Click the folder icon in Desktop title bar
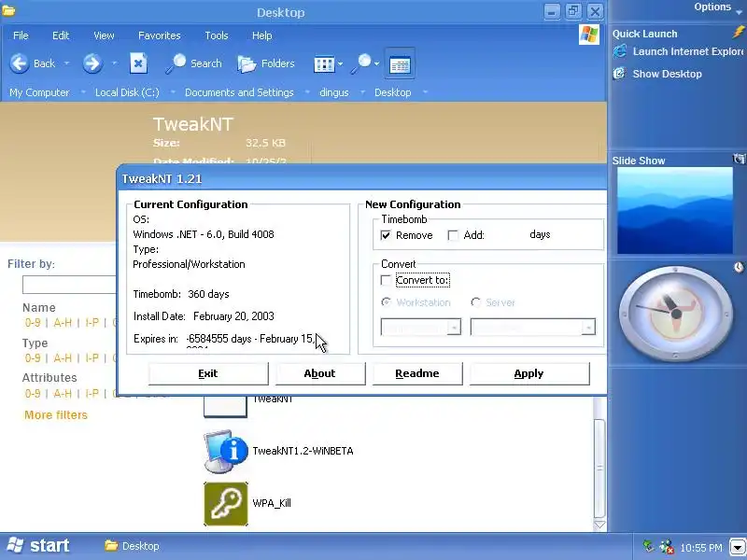Viewport: 747px width, 560px height. 8,10
